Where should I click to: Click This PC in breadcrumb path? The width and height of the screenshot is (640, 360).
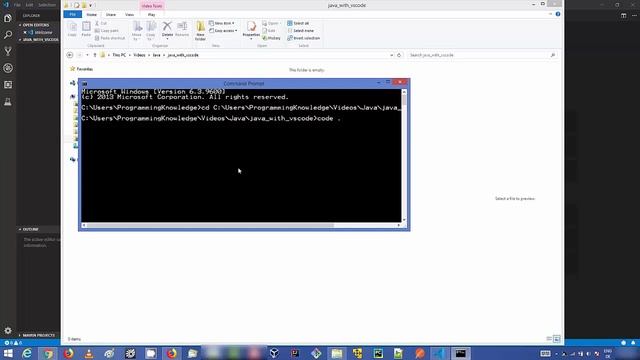[x=119, y=55]
